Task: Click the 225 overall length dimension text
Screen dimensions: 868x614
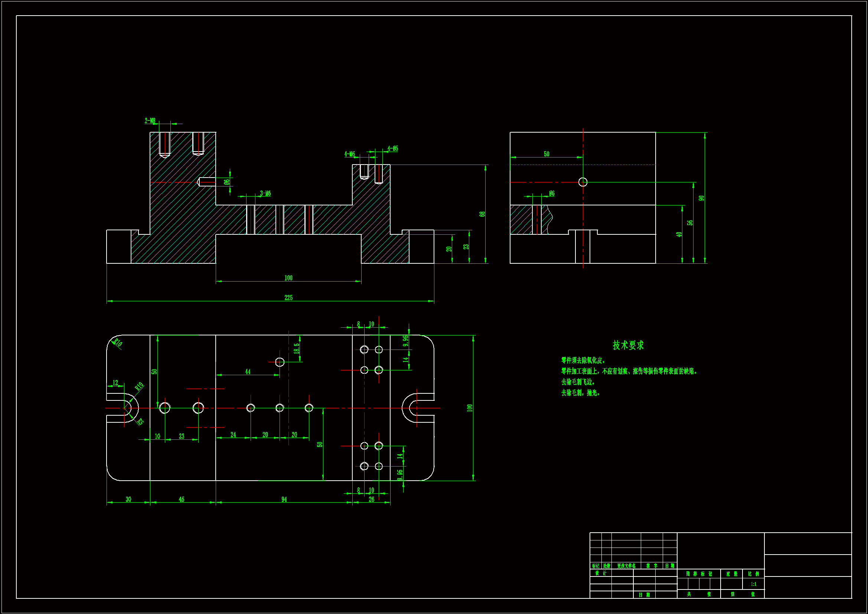Action: 288,298
